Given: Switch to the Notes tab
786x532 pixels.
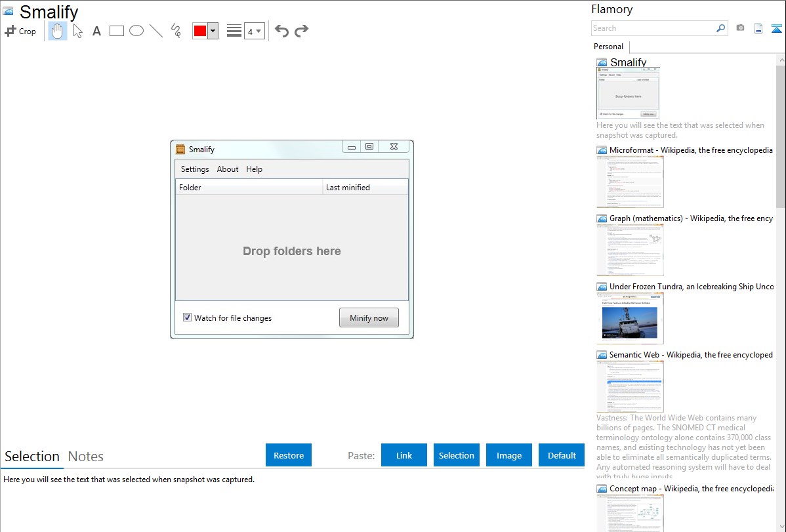Looking at the screenshot, I should coord(86,457).
